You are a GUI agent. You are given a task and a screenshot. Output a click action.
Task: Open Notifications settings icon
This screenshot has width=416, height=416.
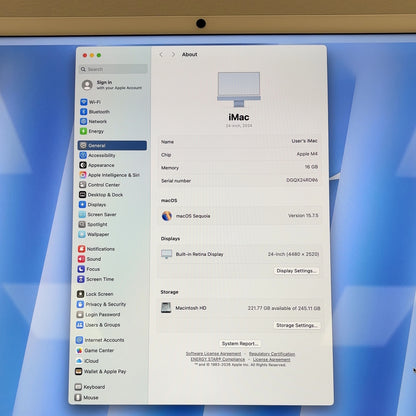(x=81, y=249)
